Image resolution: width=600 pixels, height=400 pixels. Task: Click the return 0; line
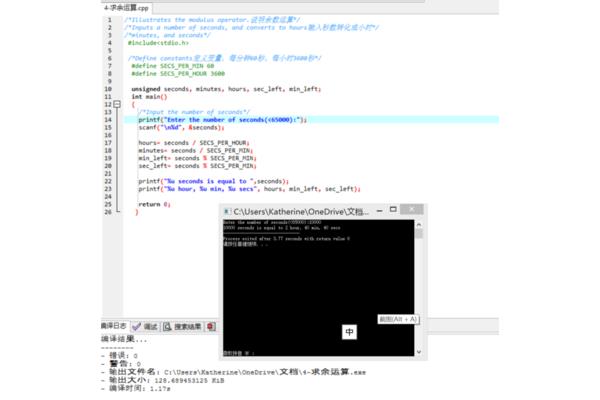point(154,204)
